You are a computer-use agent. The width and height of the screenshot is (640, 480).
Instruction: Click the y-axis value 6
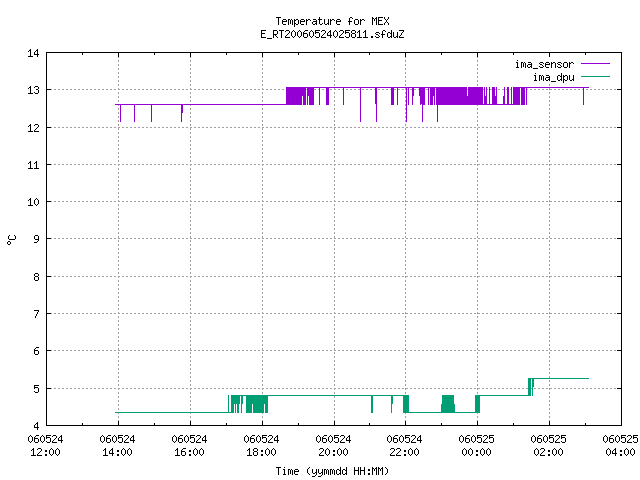coord(36,351)
